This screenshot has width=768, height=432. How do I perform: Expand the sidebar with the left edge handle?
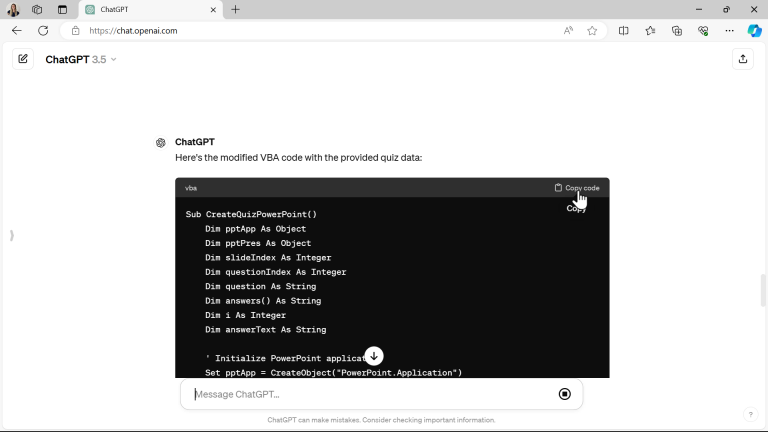coord(12,236)
